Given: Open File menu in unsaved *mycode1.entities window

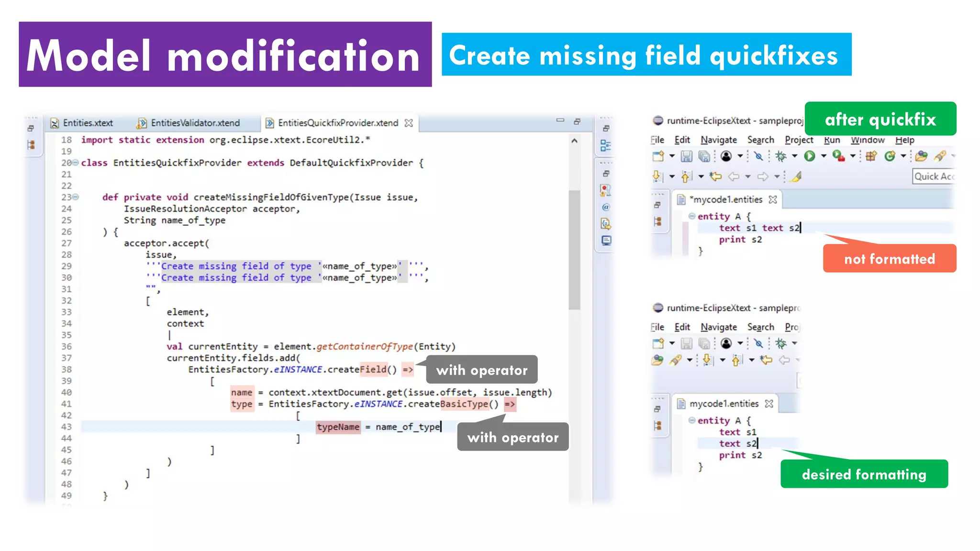Looking at the screenshot, I should tap(657, 140).
